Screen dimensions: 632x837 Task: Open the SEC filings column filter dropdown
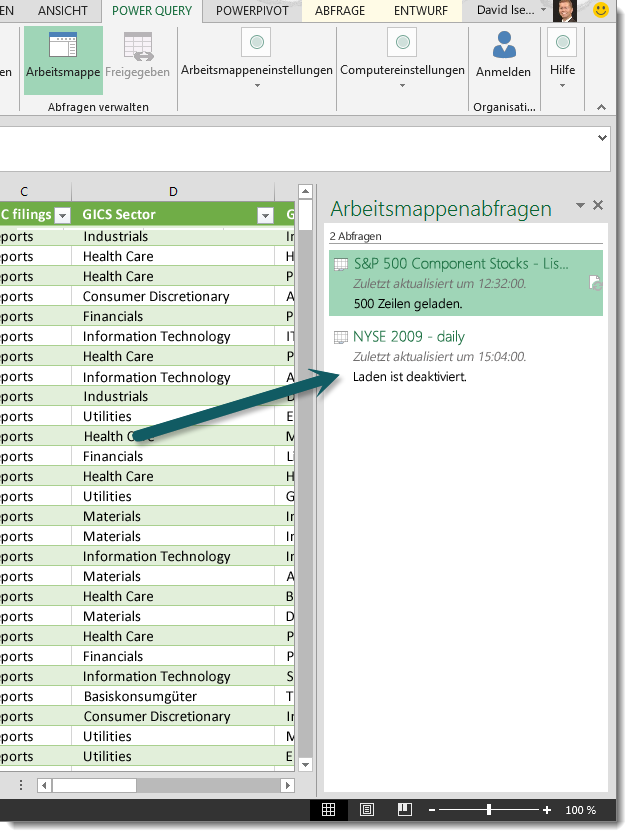coord(63,215)
